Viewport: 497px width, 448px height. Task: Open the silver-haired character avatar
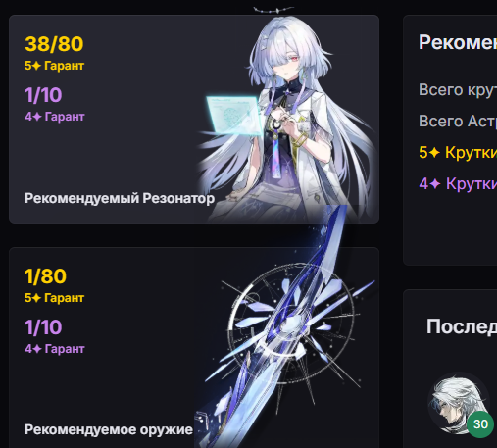click(459, 404)
